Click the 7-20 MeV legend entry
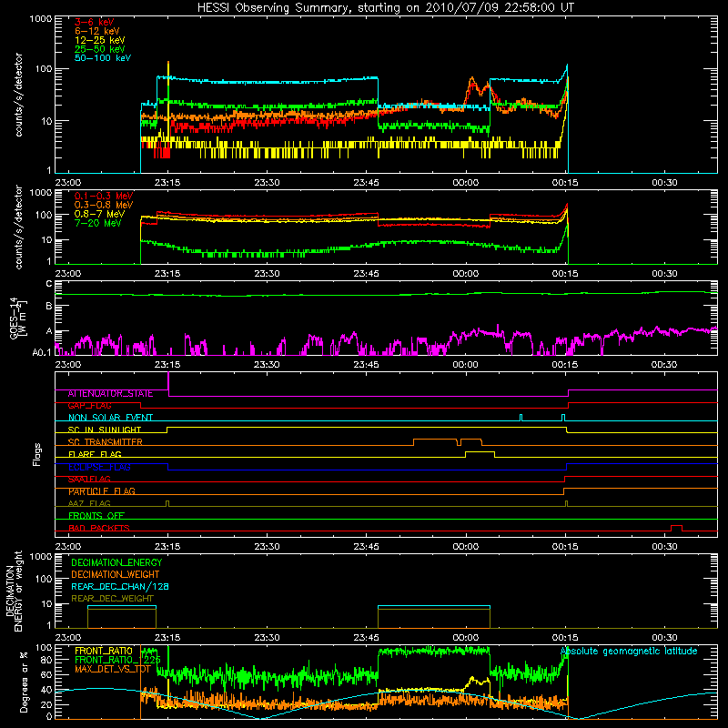This screenshot has width=728, height=728. (98, 223)
